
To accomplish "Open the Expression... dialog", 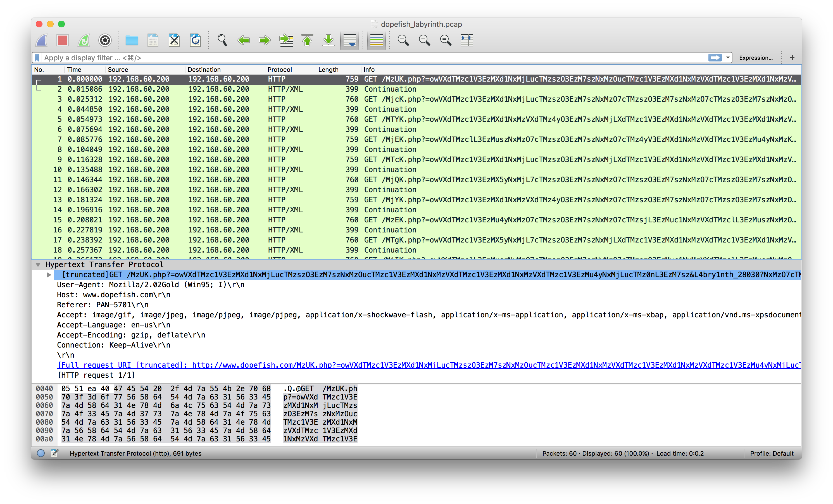I will 756,58.
